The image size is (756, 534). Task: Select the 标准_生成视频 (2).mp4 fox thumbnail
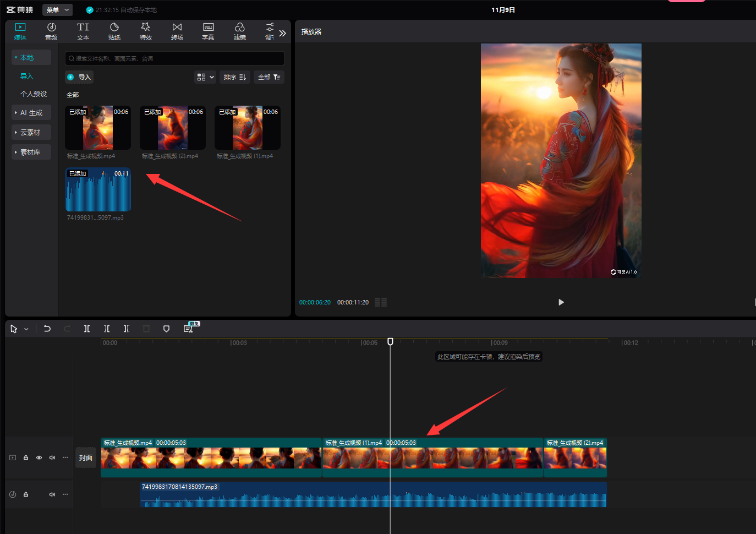(x=173, y=128)
